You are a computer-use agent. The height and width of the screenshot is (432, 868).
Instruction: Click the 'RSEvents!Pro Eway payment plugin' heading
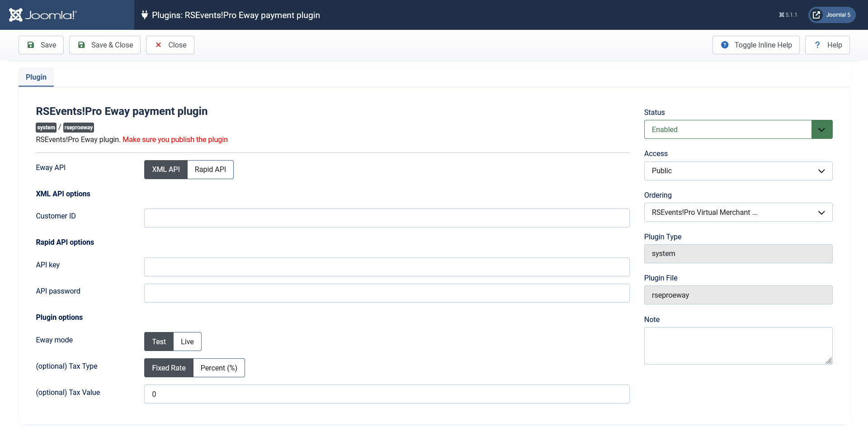[122, 111]
